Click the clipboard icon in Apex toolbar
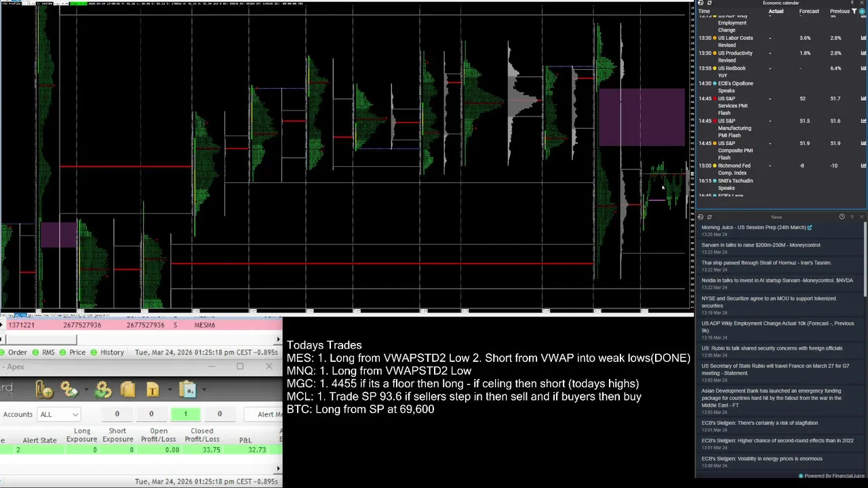The height and width of the screenshot is (488, 868). pyautogui.click(x=188, y=390)
